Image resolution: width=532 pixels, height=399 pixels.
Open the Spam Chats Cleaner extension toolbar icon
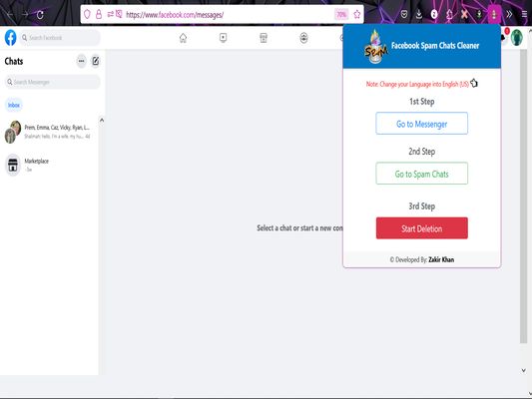[x=494, y=14]
